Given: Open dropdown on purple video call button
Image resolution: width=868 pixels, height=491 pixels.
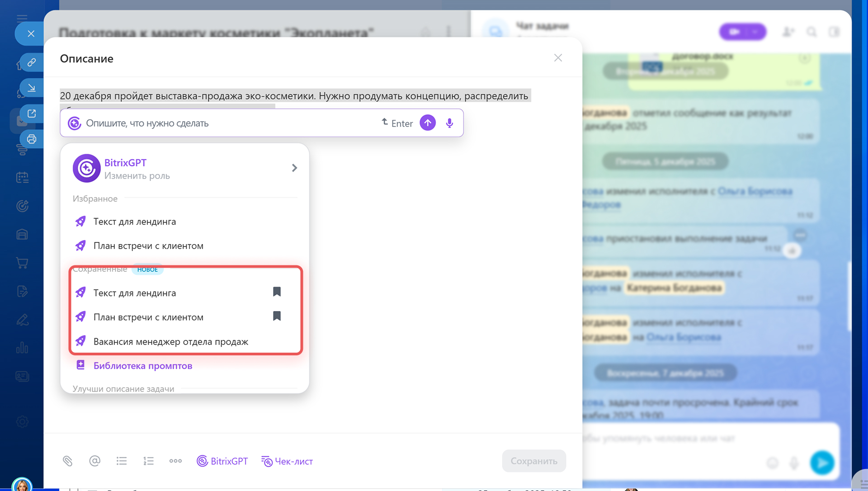Looking at the screenshot, I should tap(755, 32).
